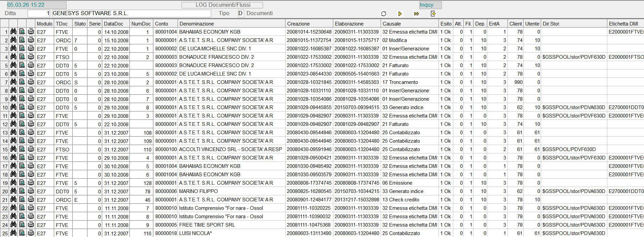This screenshot has width=644, height=237.
Task: Select row 7 by its row number
Action: click(x=5, y=82)
